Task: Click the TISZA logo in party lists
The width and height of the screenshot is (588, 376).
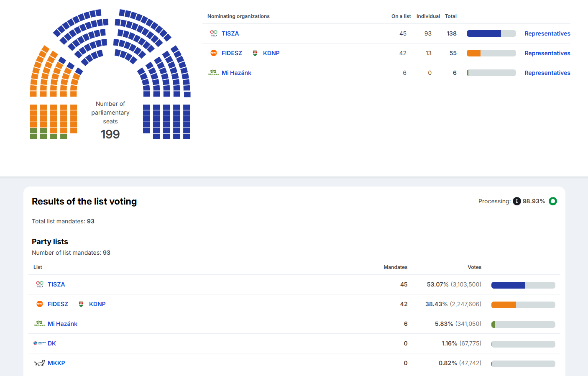Action: (40, 284)
